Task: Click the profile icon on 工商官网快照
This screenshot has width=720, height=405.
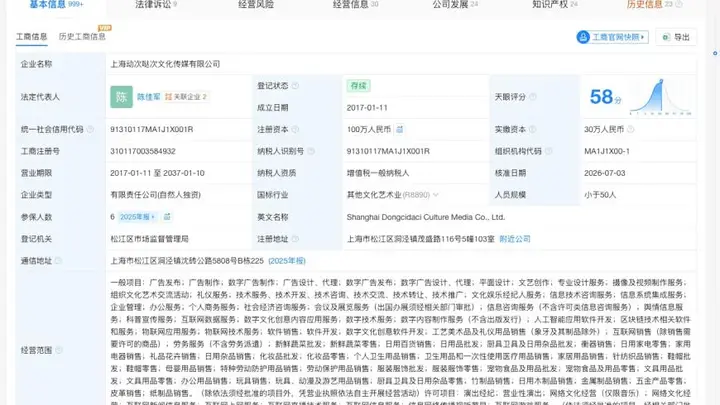Action: [583, 37]
